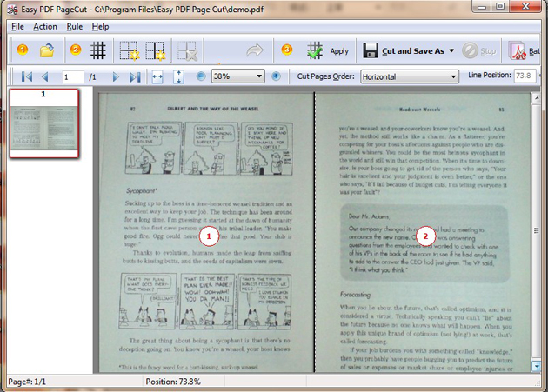Click the Cut and Save As floppy icon
548x392 pixels.
pos(370,50)
